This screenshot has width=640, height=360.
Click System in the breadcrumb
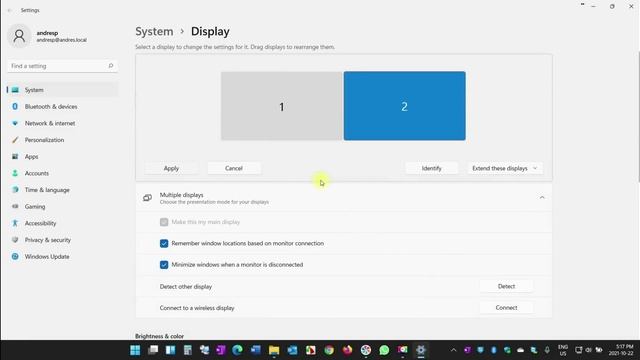[x=154, y=31]
